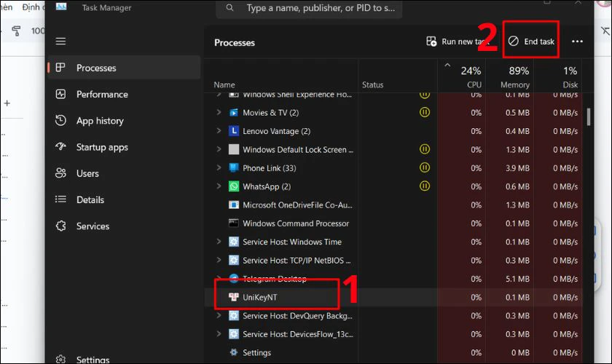612x364 pixels.
Task: Click the search magnifier icon
Action: tap(230, 7)
